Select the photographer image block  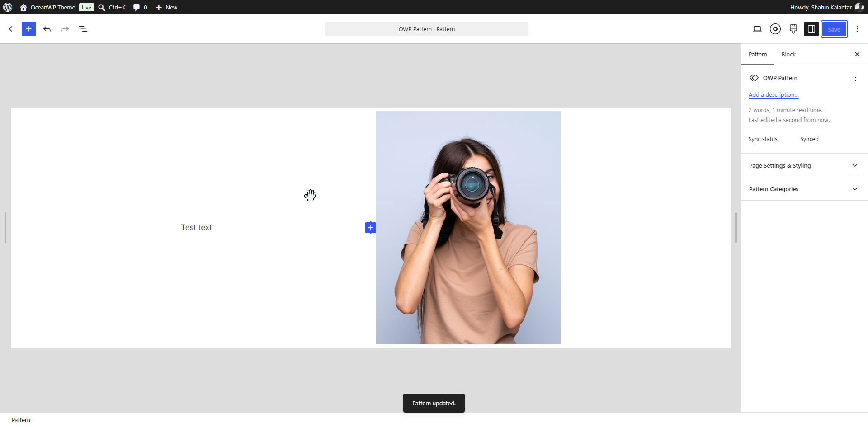[x=468, y=228]
